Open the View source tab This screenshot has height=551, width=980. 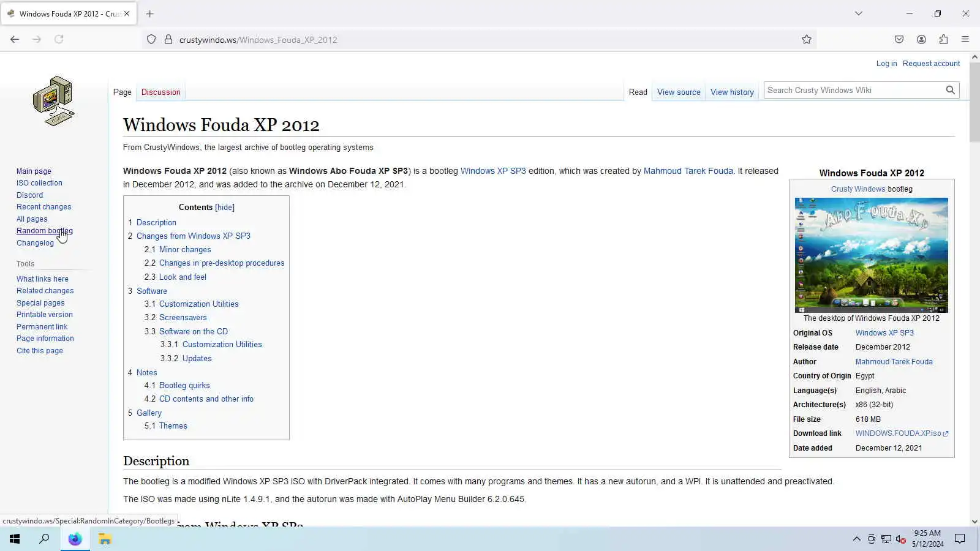coord(679,92)
